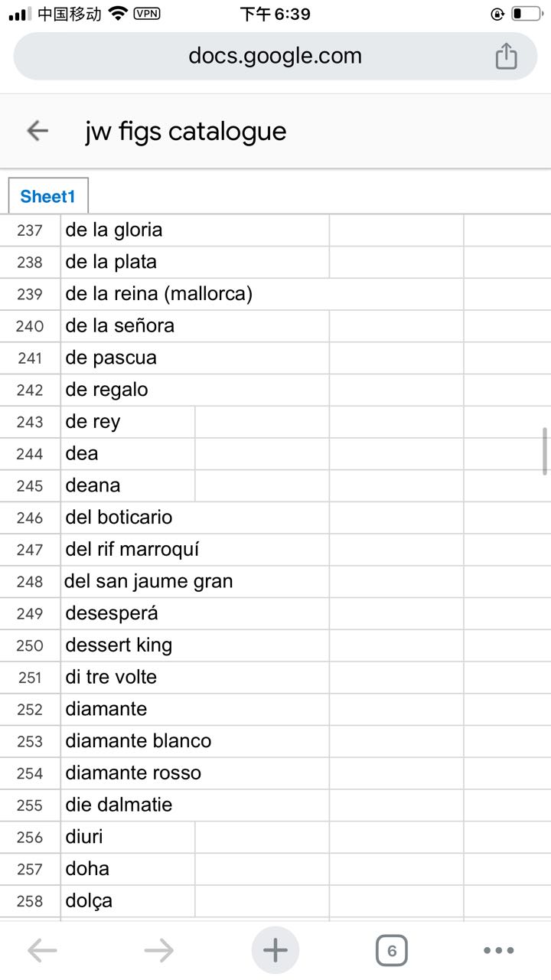Open new tab with plus button
This screenshot has width=551, height=980.
(275, 950)
